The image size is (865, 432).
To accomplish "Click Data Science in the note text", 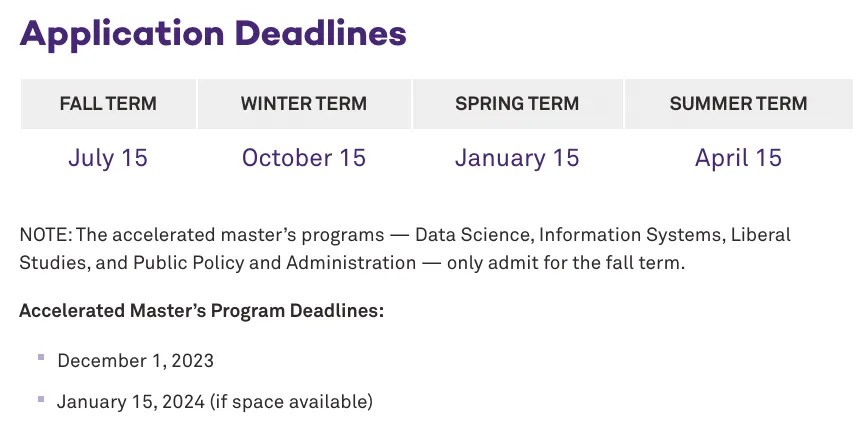I will [472, 235].
